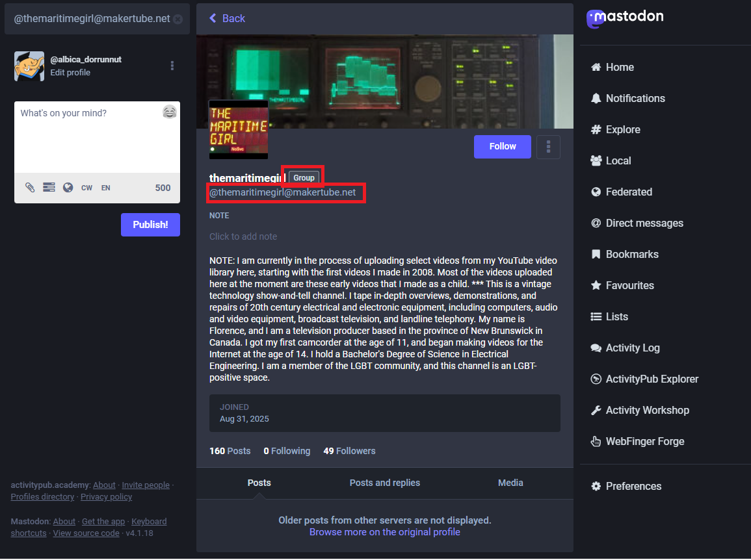Clear the search field with X icon

178,19
